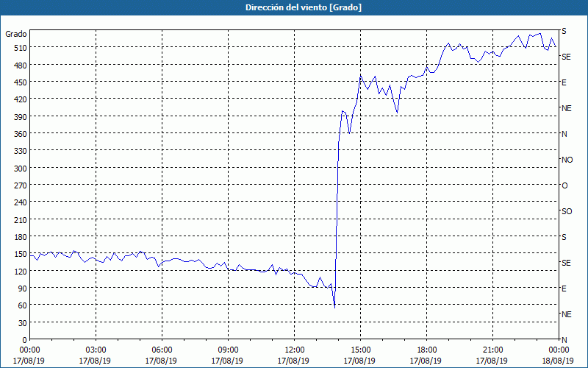
Task: Click the 17/08/19 date under 12:00
Action: [293, 361]
